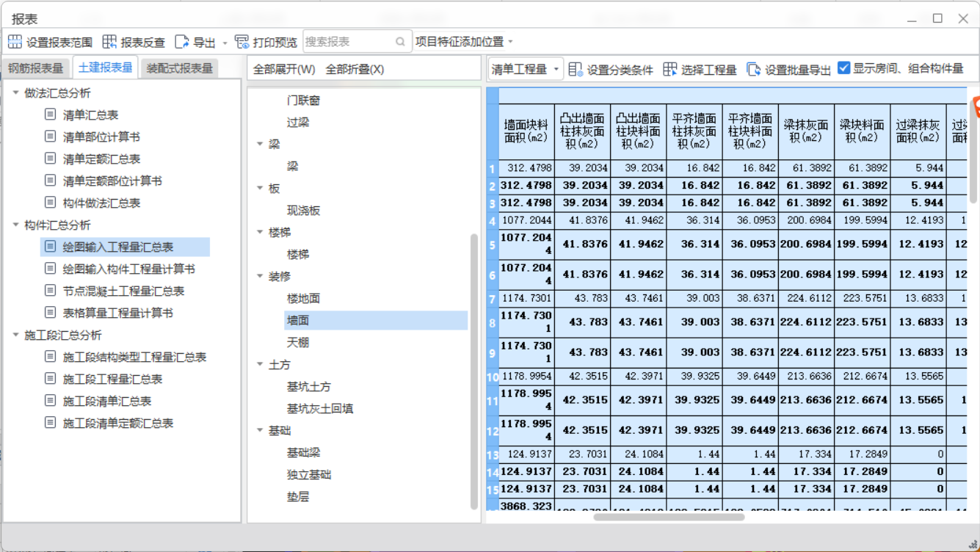Click report icon beside 表格算量工程量计算书
The height and width of the screenshot is (552, 980).
pos(50,313)
